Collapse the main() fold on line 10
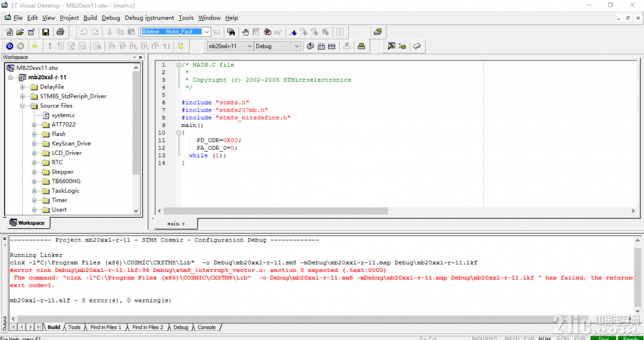644x340 pixels. pyautogui.click(x=178, y=133)
